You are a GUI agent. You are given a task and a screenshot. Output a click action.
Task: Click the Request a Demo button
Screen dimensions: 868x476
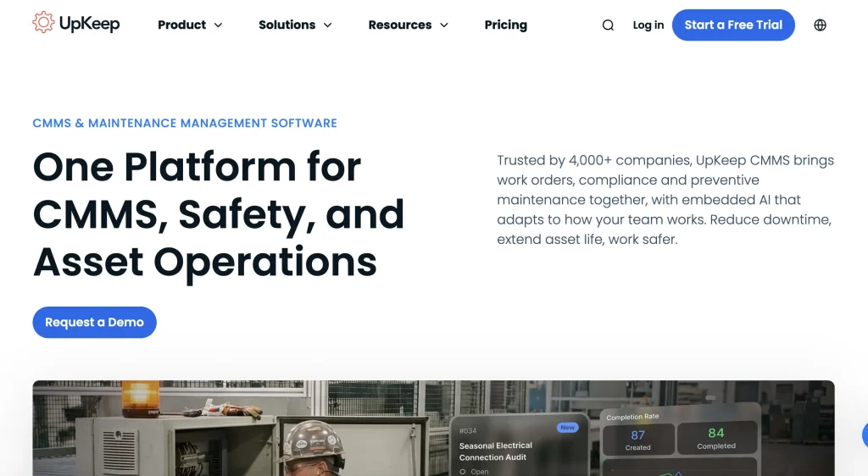click(x=94, y=323)
